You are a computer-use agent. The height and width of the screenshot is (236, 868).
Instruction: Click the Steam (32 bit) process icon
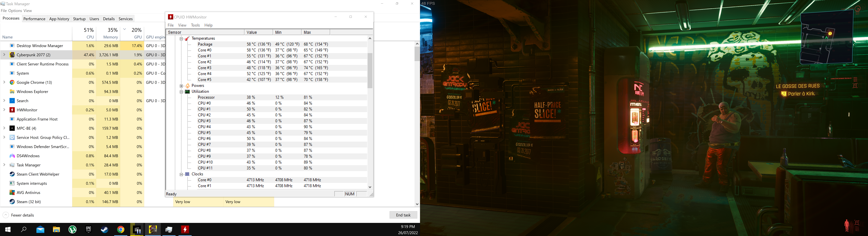[12, 202]
